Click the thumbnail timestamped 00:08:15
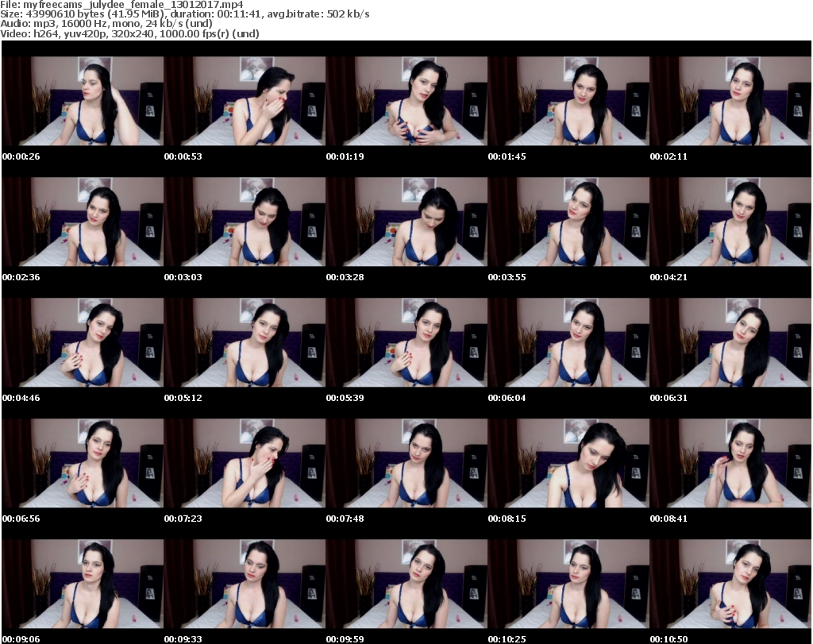 (x=568, y=464)
